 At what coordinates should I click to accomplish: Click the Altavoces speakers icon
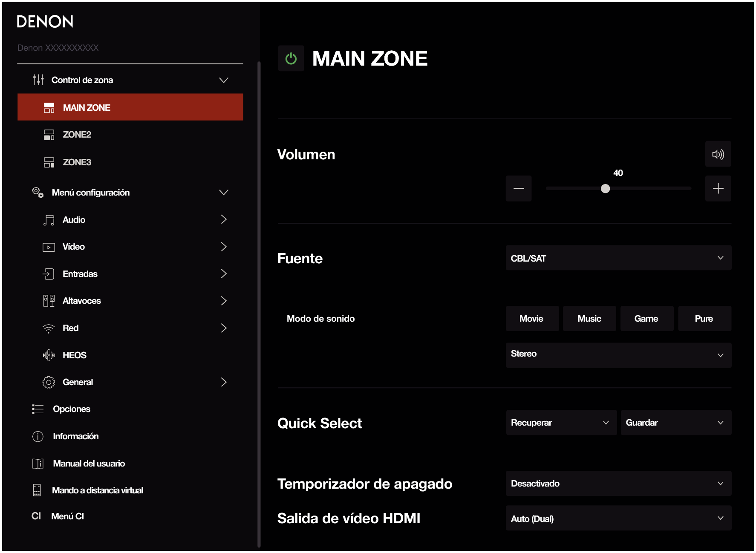click(x=49, y=301)
